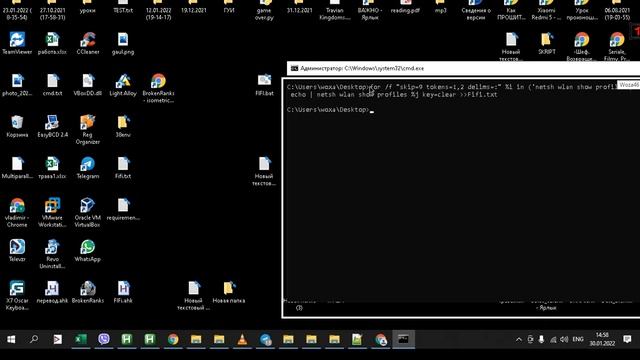Open the notification center
The height and width of the screenshot is (360, 640).
(627, 339)
